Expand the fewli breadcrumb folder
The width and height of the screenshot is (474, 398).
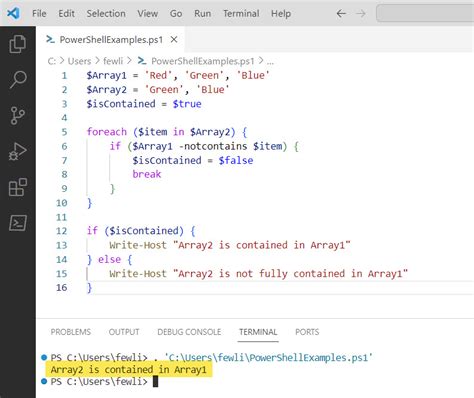click(x=113, y=61)
